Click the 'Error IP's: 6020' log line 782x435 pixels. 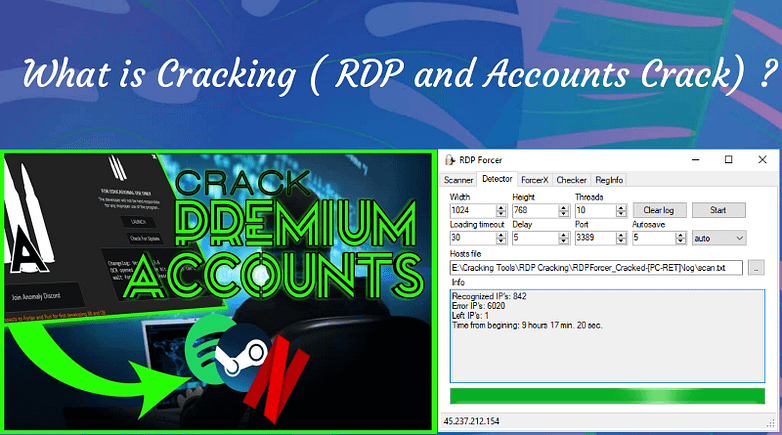pos(478,306)
